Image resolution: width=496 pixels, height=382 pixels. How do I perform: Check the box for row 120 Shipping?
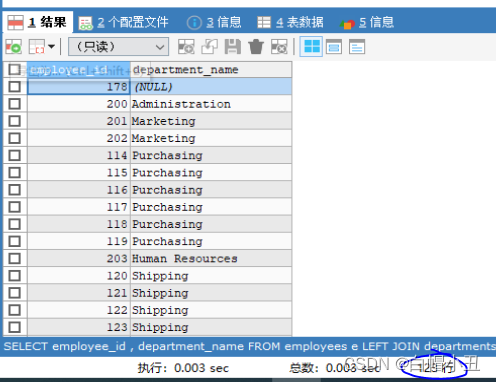coord(14,276)
